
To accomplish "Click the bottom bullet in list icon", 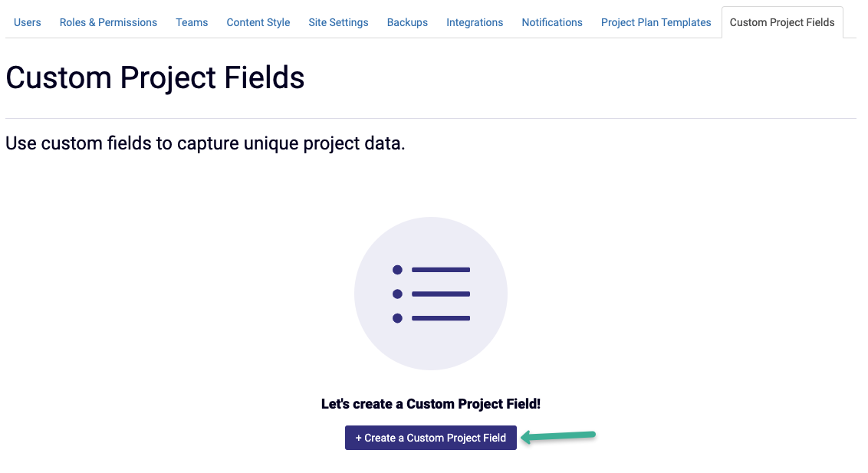I will (x=397, y=318).
